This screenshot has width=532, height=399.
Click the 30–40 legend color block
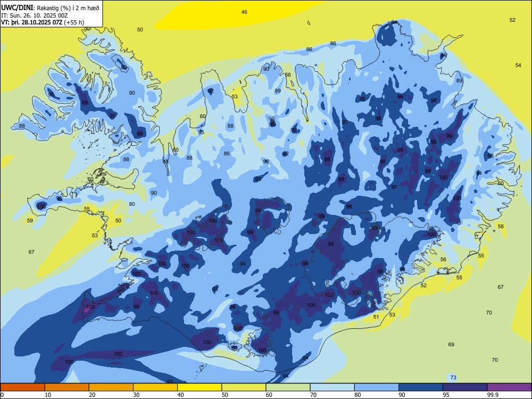tap(155, 387)
